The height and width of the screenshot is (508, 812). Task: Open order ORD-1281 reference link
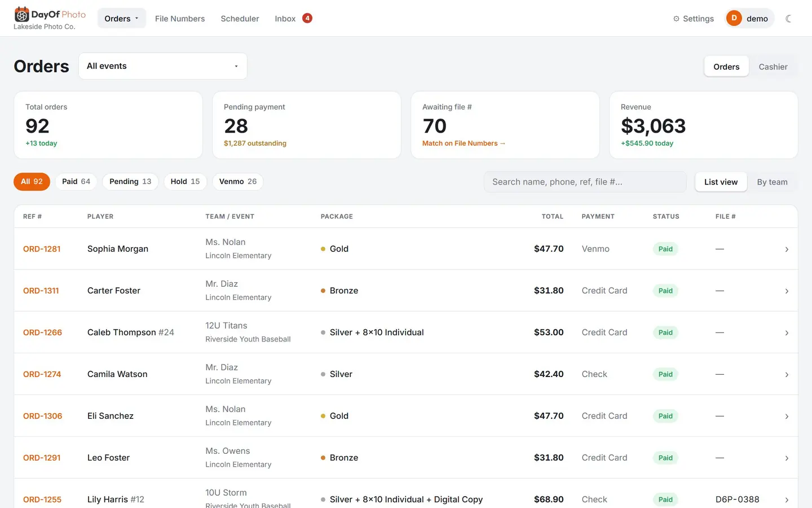point(42,249)
